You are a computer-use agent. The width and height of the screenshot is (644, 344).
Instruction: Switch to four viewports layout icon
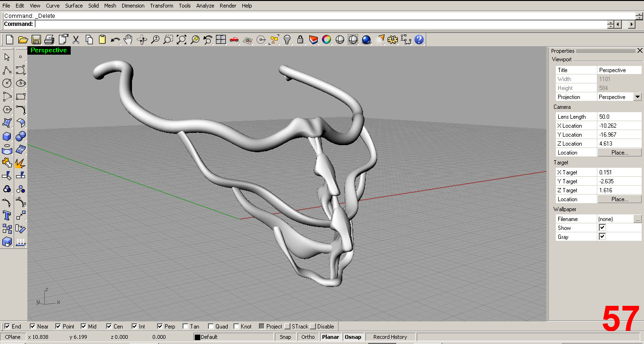pos(221,40)
